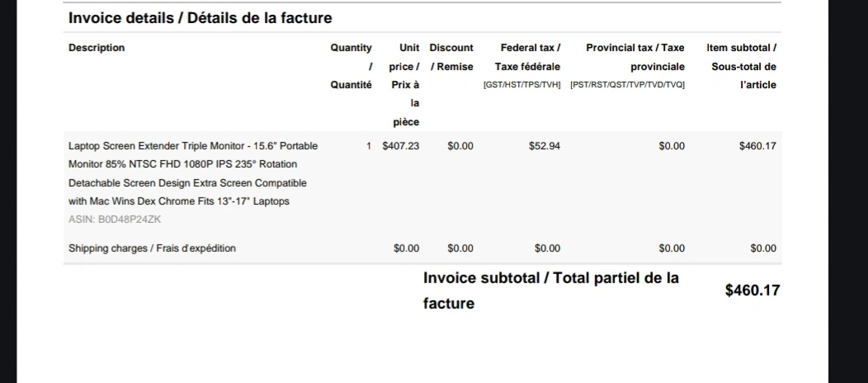868x383 pixels.
Task: Click the $407.23 unit price
Action: pyautogui.click(x=401, y=146)
